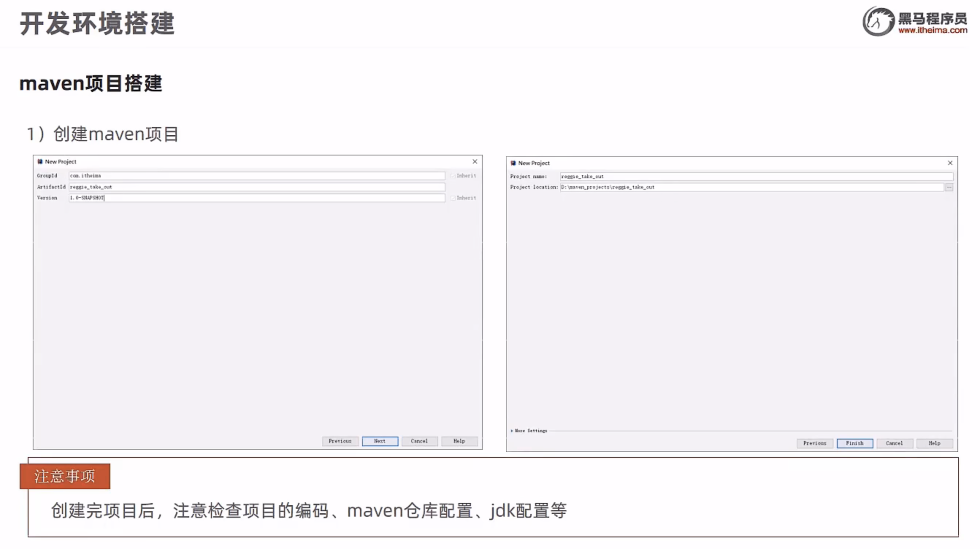Image resolution: width=980 pixels, height=549 pixels.
Task: Open Help in the right dialog
Action: tap(934, 443)
